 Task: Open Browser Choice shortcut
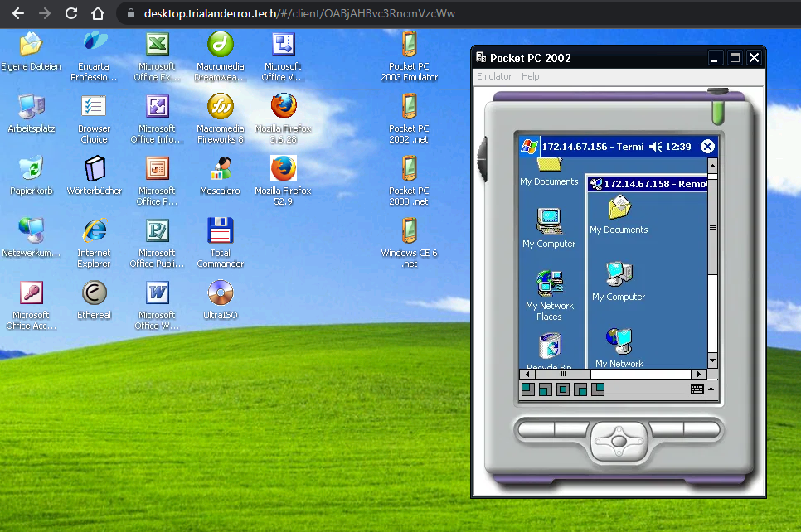(x=94, y=119)
